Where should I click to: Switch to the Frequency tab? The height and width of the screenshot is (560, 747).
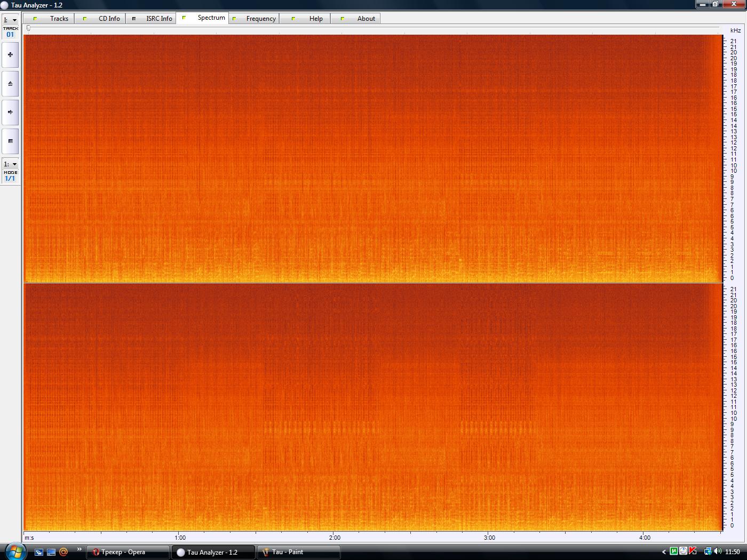coord(254,19)
